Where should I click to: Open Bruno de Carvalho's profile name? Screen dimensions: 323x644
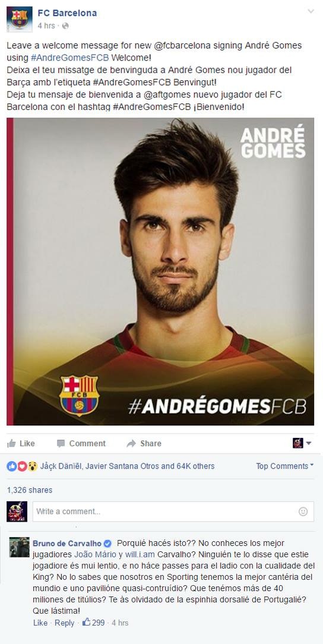click(72, 544)
